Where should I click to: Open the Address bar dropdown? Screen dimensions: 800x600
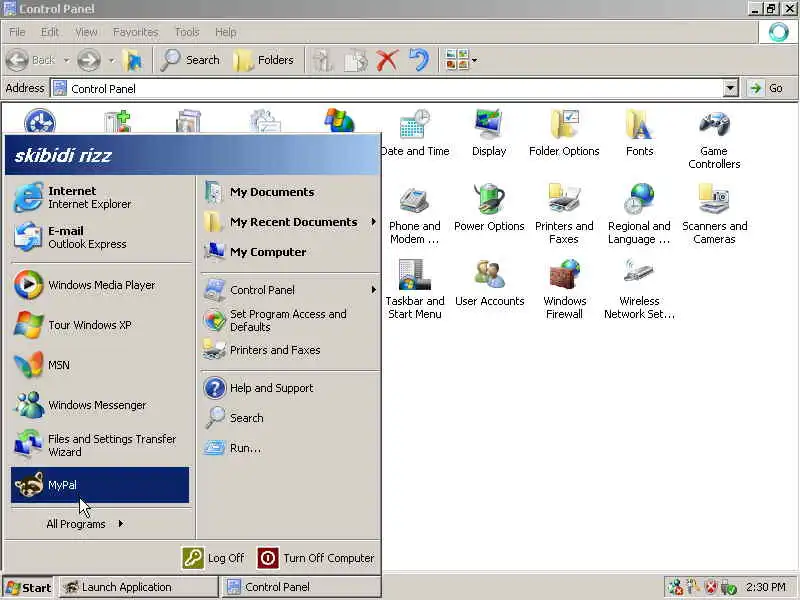(x=731, y=88)
